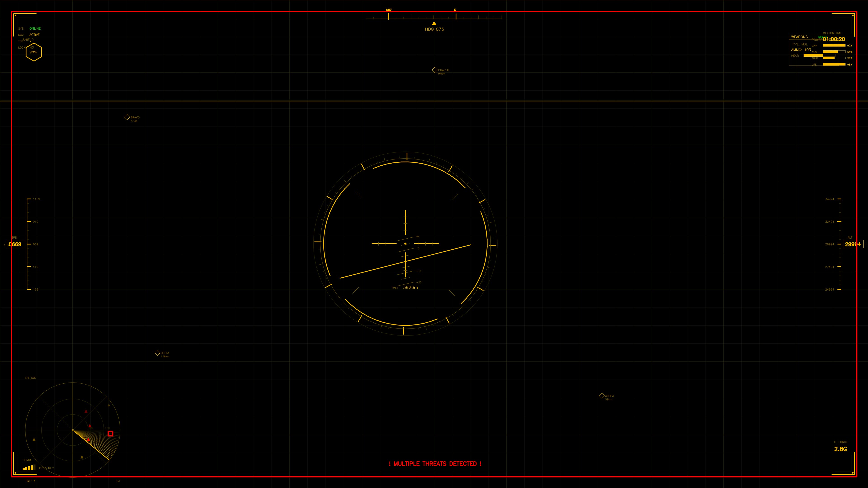Click the WEAPONS panel header
868x488 pixels.
pyautogui.click(x=799, y=37)
